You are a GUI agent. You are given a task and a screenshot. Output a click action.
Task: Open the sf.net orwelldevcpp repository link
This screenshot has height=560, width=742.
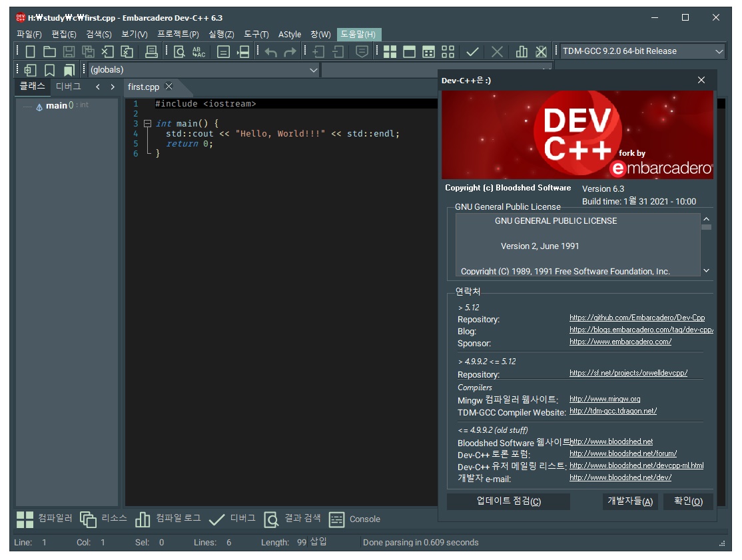pyautogui.click(x=628, y=373)
